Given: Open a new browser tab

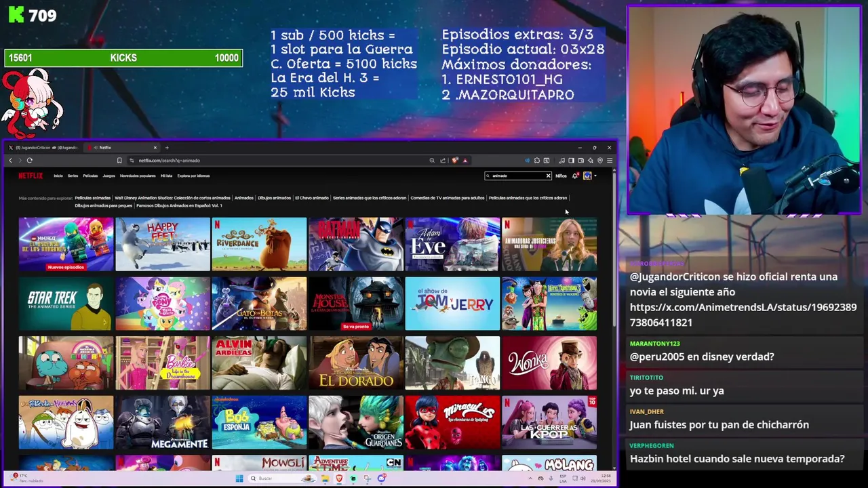Looking at the screenshot, I should tap(167, 147).
